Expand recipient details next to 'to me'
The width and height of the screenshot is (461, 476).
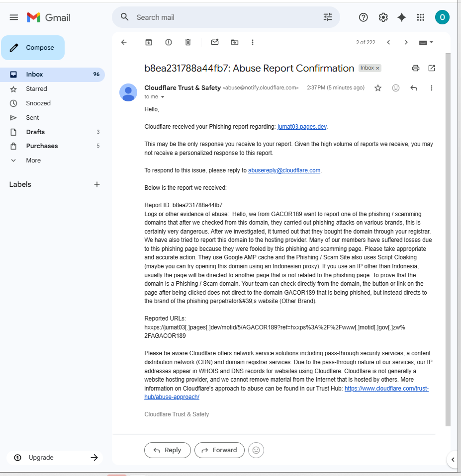(163, 97)
